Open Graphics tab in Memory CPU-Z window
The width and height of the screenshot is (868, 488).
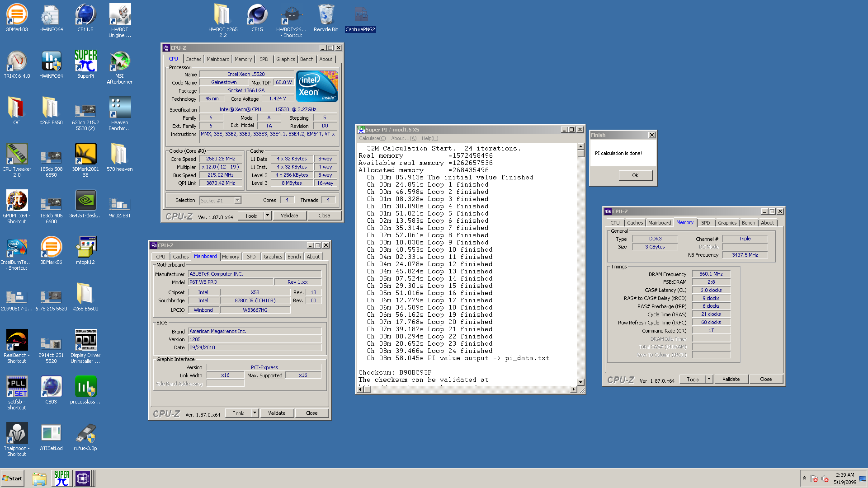coord(727,223)
